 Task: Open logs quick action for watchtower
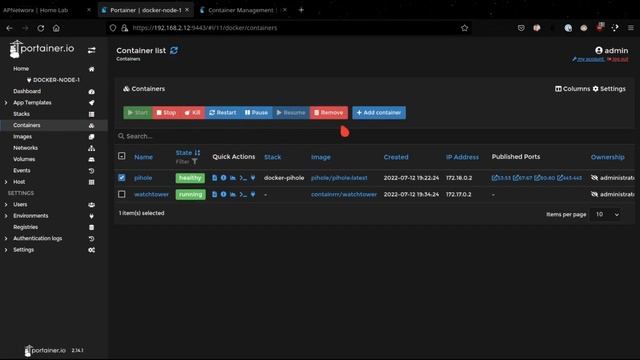[x=214, y=194]
